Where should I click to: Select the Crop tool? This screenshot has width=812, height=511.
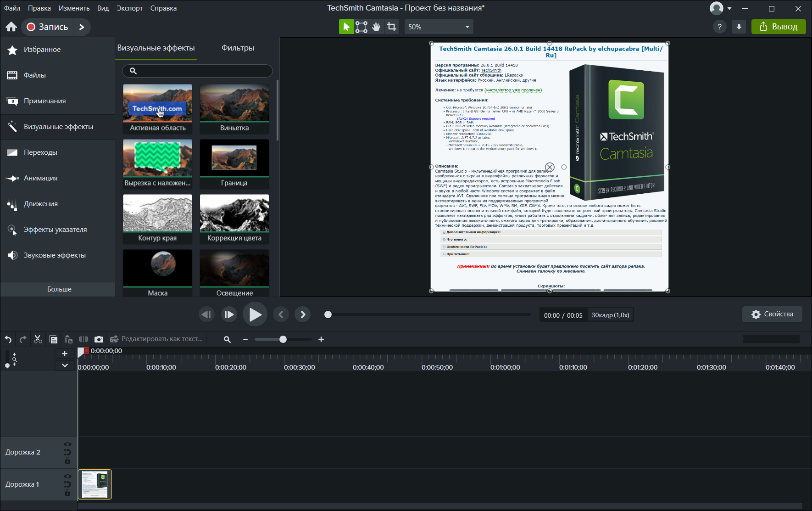(x=391, y=27)
